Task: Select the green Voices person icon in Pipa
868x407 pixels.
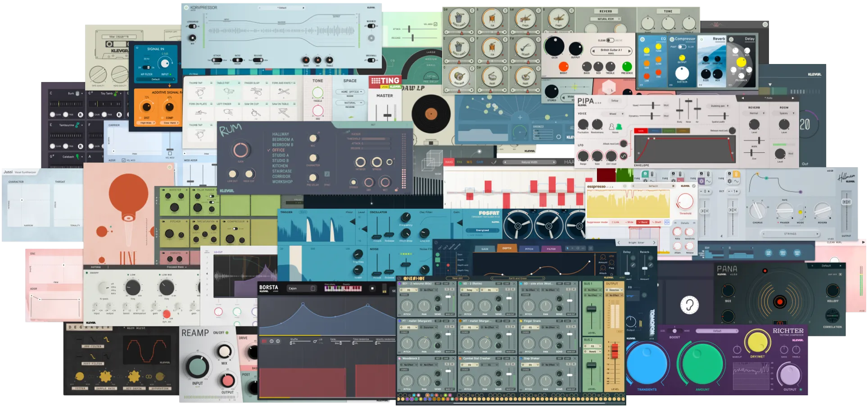Action: pos(619,127)
